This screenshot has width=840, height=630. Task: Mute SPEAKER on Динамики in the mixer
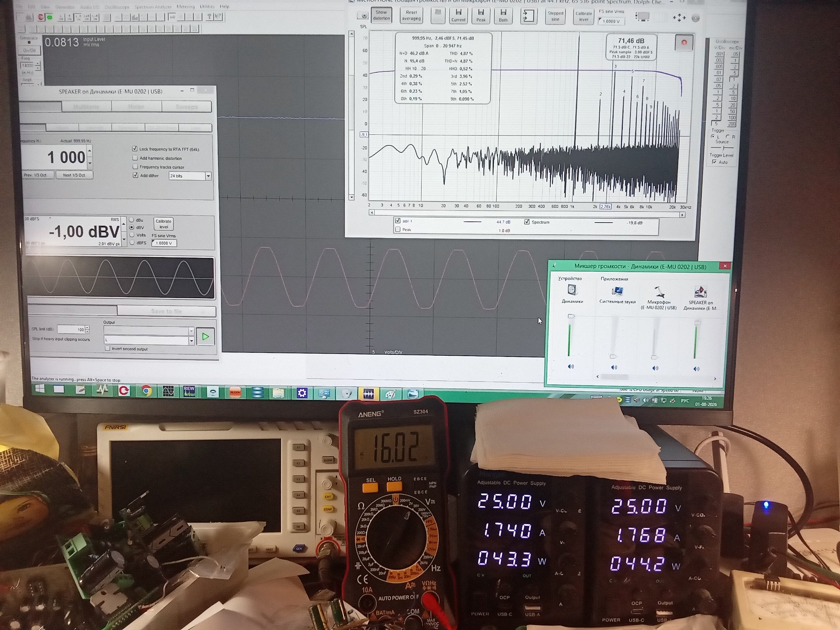point(696,369)
